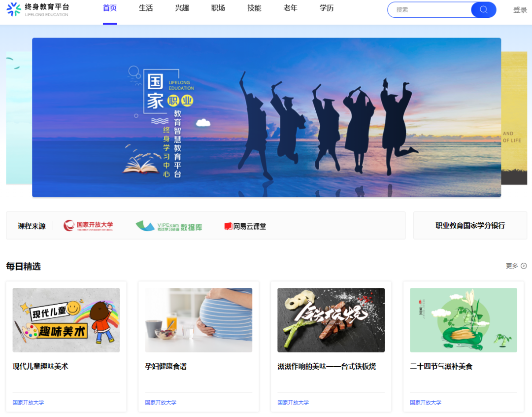Go to the 职场 tab

click(x=218, y=8)
